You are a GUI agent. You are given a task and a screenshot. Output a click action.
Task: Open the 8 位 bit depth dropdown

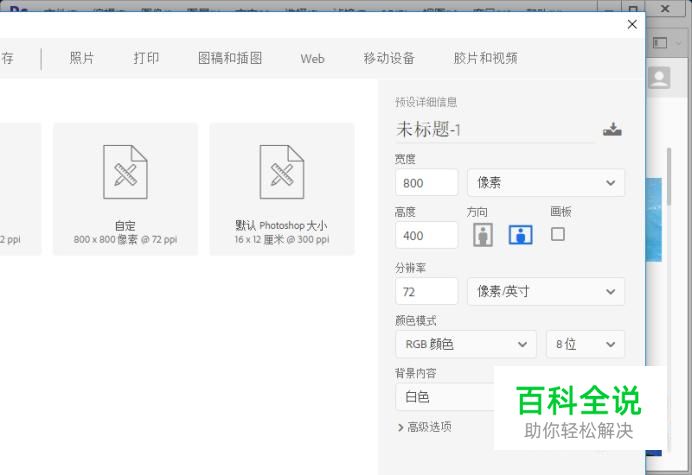click(x=585, y=344)
